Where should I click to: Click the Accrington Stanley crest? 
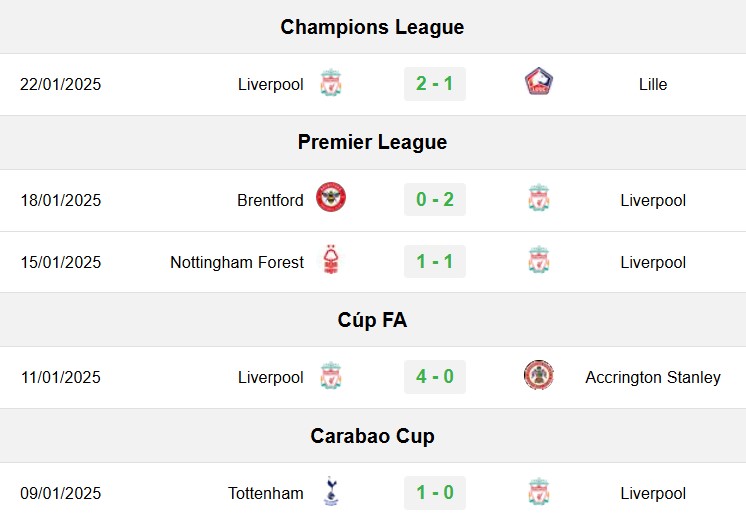(x=539, y=375)
